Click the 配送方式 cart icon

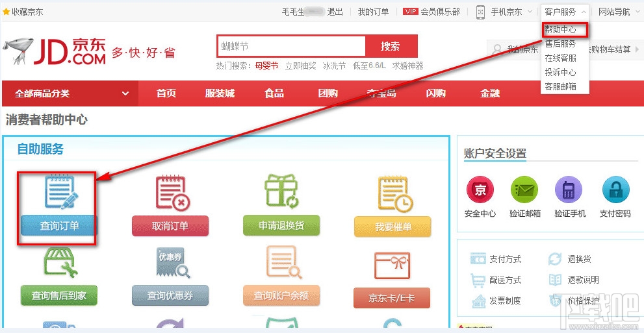click(477, 280)
